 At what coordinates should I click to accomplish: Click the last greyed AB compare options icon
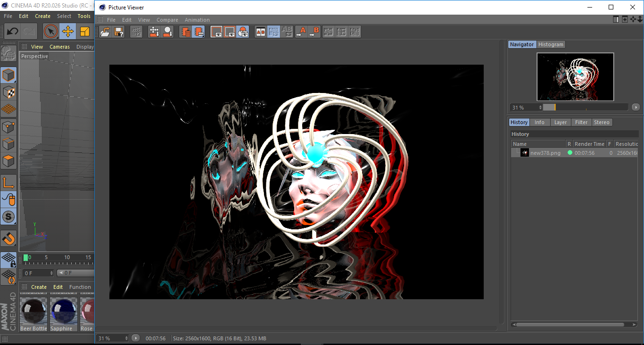[x=355, y=32]
